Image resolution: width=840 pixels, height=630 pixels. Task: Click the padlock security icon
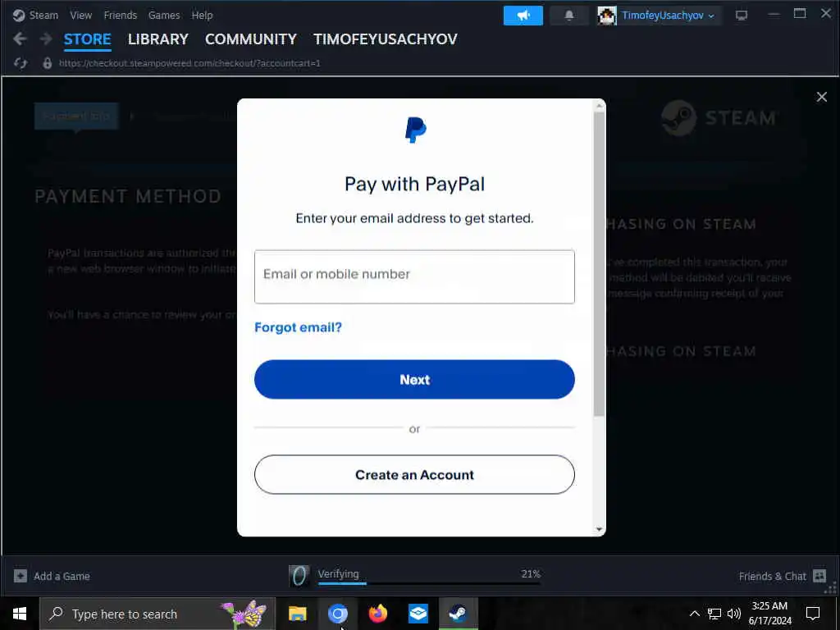(x=48, y=63)
